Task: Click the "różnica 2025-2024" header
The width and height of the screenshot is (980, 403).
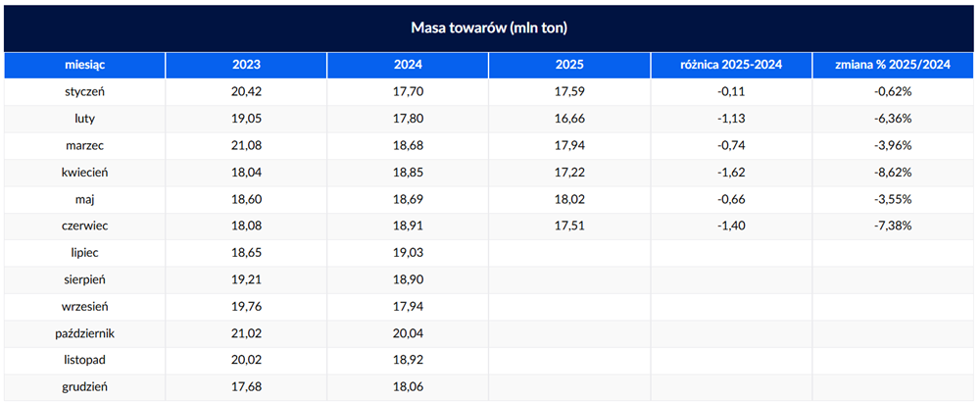Action: (731, 65)
